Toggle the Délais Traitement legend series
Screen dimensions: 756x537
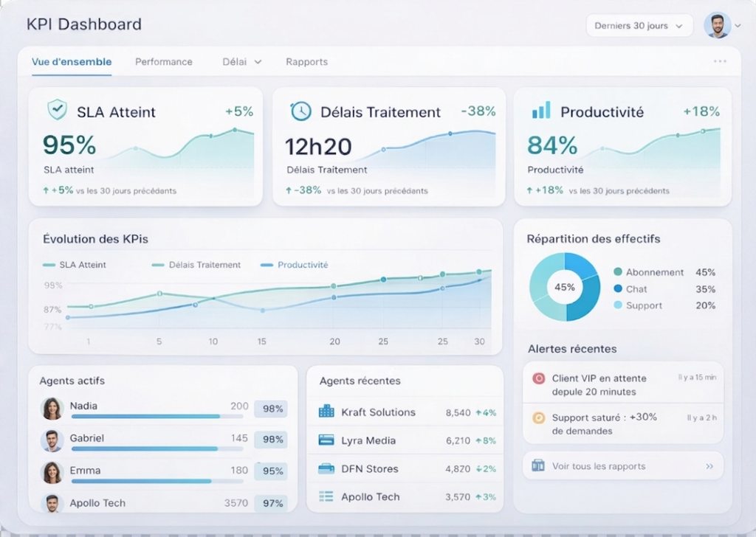(x=196, y=265)
